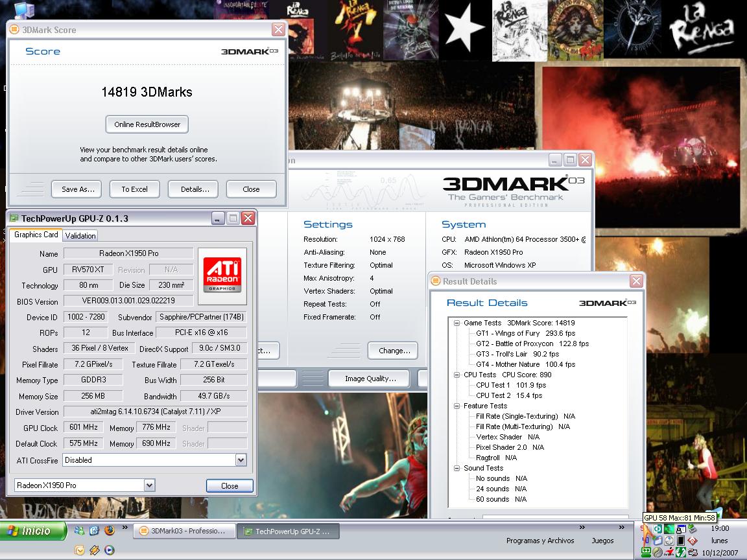Select GT1 - Wings of Fury result row

pyautogui.click(x=525, y=333)
